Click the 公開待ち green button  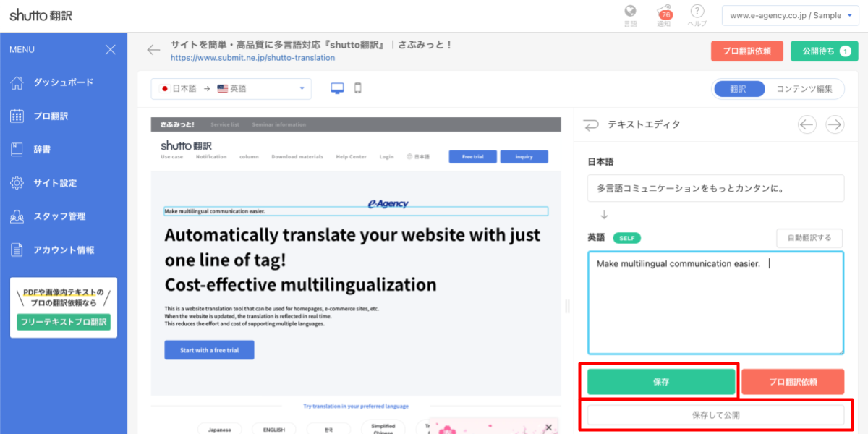pyautogui.click(x=825, y=51)
